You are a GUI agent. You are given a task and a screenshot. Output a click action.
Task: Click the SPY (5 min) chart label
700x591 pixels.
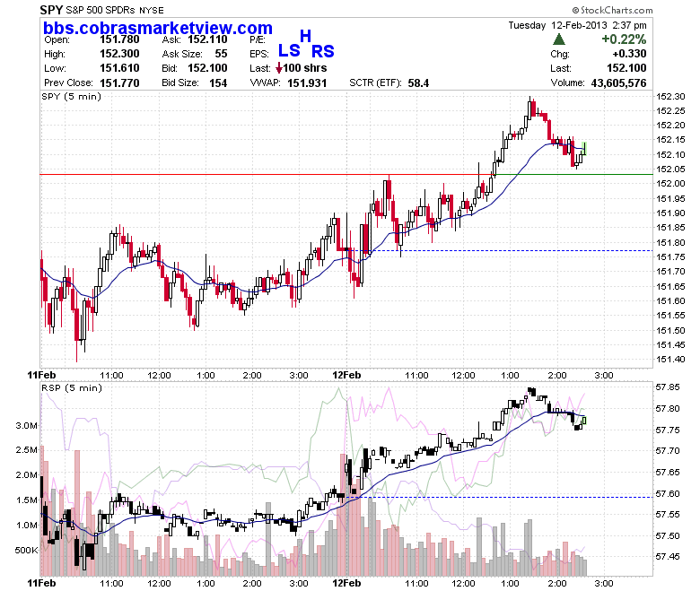point(72,96)
